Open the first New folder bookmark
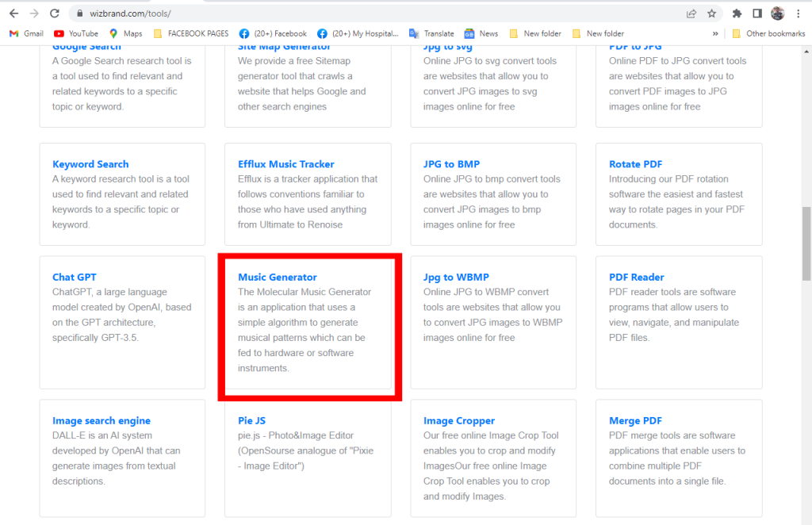This screenshot has width=812, height=525. pos(535,33)
